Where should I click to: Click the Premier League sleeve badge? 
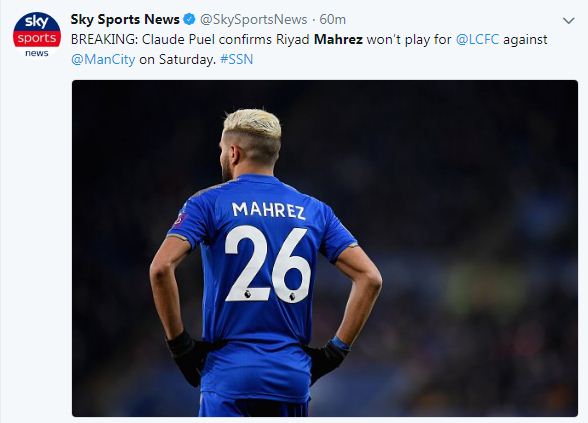coord(180,219)
